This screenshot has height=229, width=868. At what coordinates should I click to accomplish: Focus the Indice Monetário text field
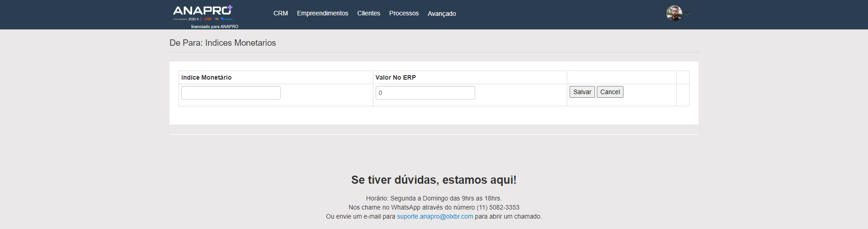(231, 93)
